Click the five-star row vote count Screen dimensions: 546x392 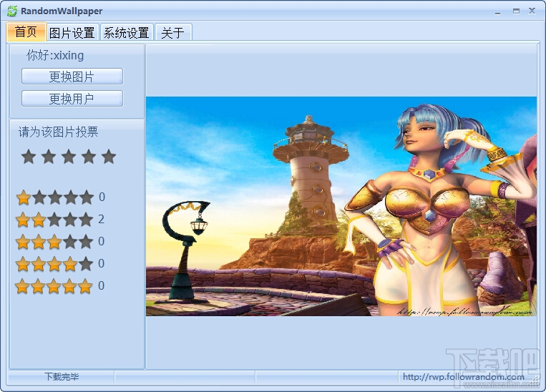[102, 285]
